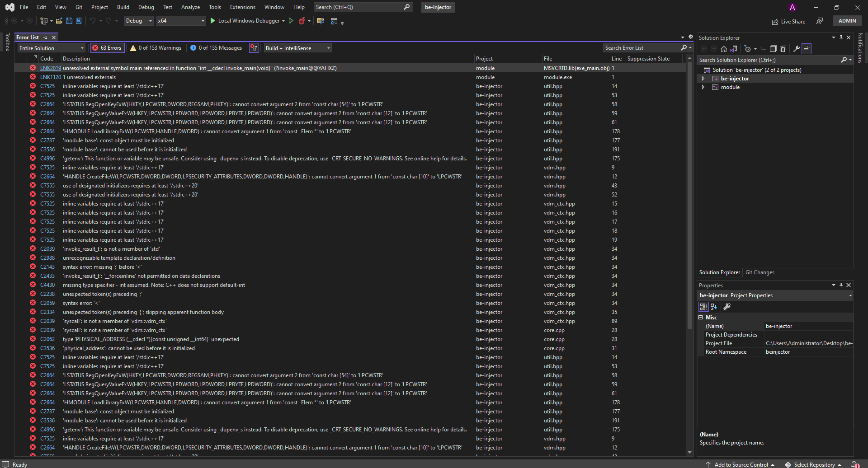Click the Save All toolbar icon
868x468 pixels.
[x=79, y=21]
